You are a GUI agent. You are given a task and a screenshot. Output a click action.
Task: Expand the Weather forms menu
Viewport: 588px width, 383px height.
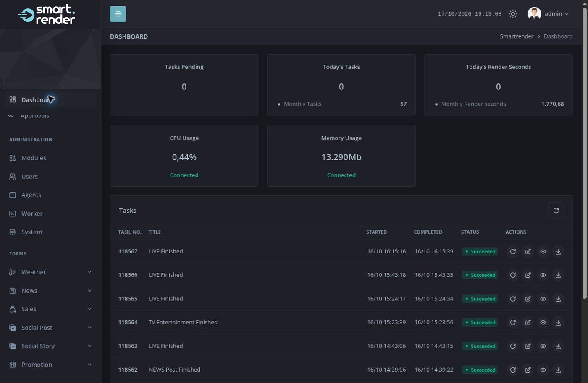pyautogui.click(x=50, y=272)
